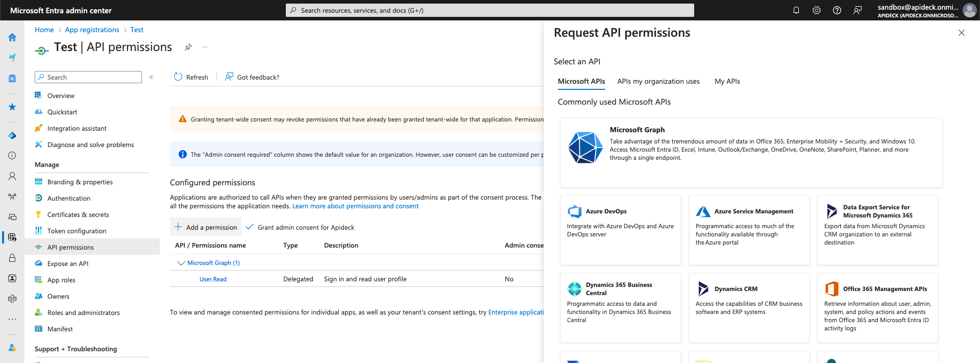Go to App registrations breadcrumb

click(x=92, y=30)
